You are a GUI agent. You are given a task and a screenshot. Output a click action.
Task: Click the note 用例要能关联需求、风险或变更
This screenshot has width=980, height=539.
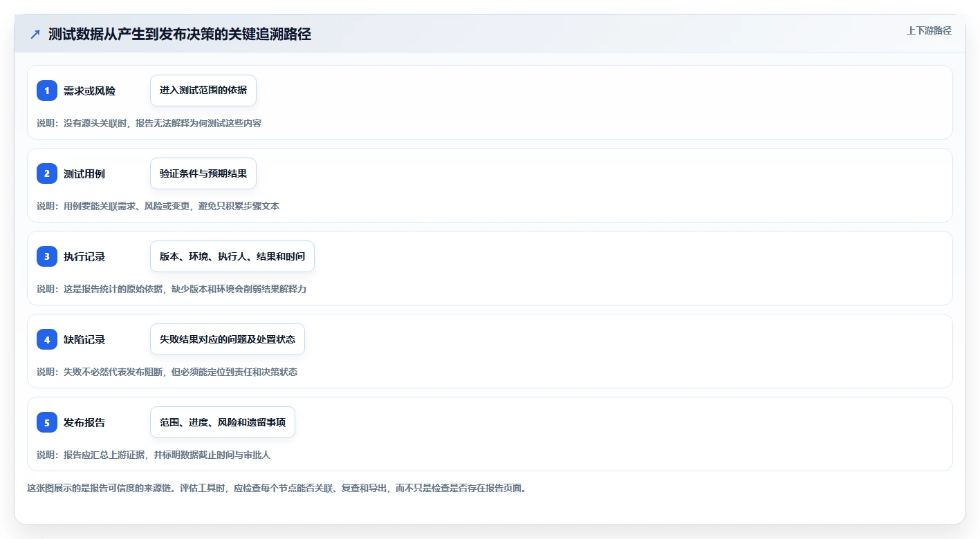point(158,206)
